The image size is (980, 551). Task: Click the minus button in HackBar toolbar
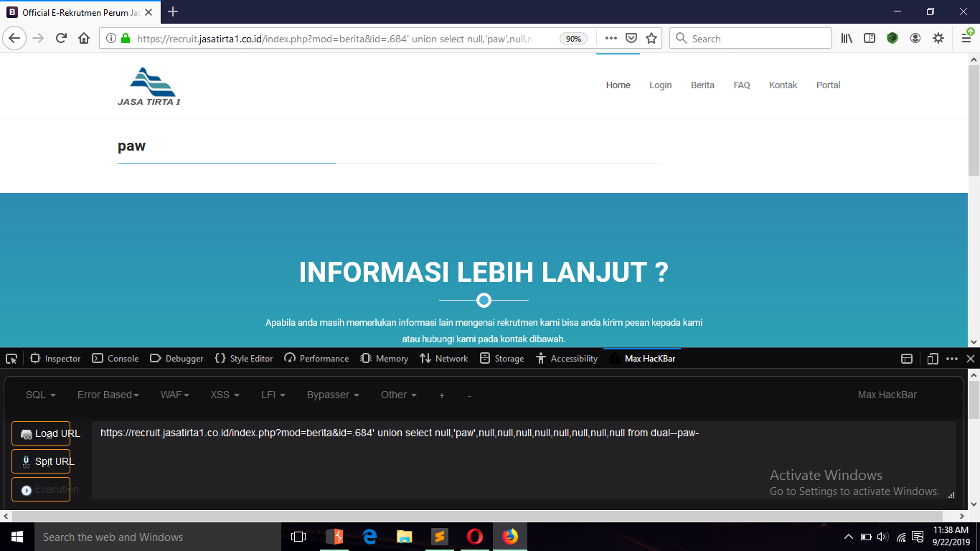[x=469, y=395]
